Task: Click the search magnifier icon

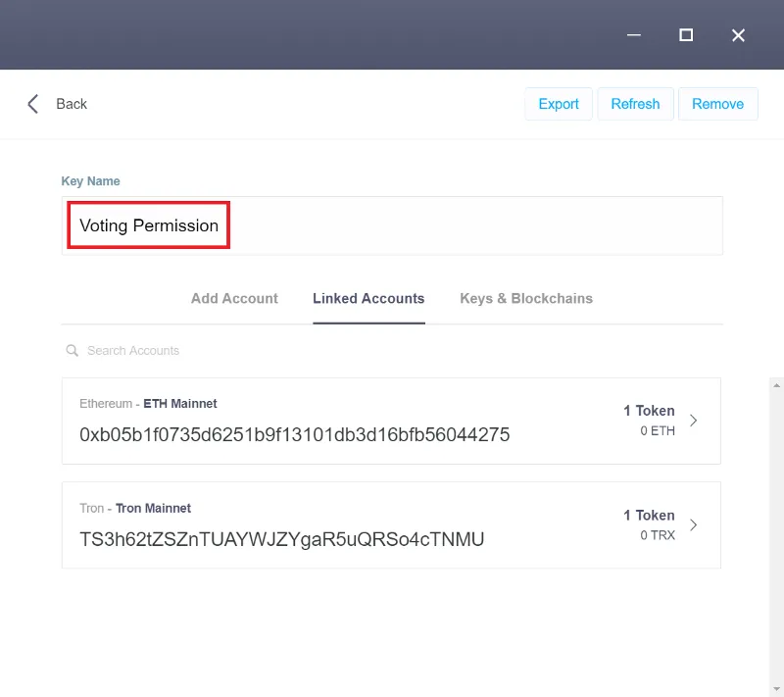Action: pyautogui.click(x=72, y=351)
